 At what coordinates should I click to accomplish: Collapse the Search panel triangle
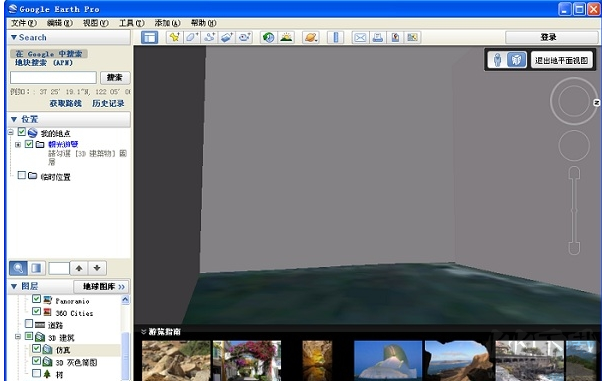[14, 37]
